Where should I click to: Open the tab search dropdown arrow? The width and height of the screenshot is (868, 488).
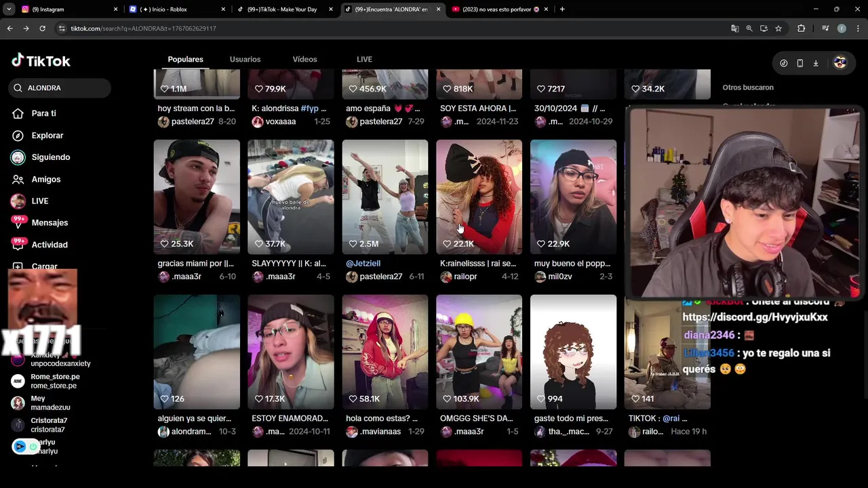click(x=9, y=9)
